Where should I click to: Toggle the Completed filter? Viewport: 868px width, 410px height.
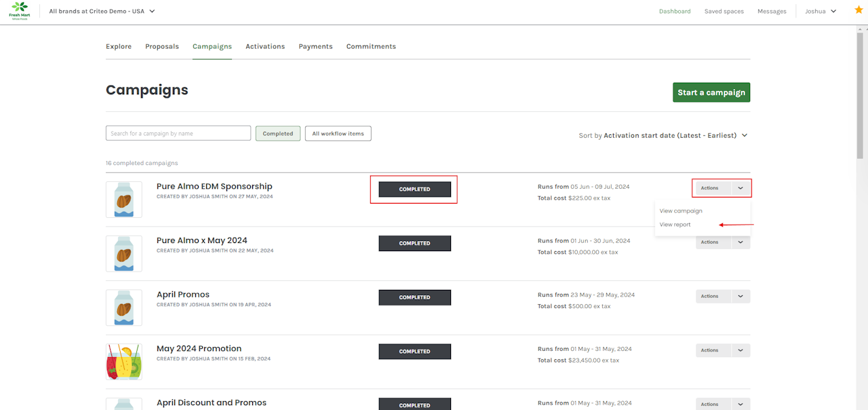(x=278, y=133)
